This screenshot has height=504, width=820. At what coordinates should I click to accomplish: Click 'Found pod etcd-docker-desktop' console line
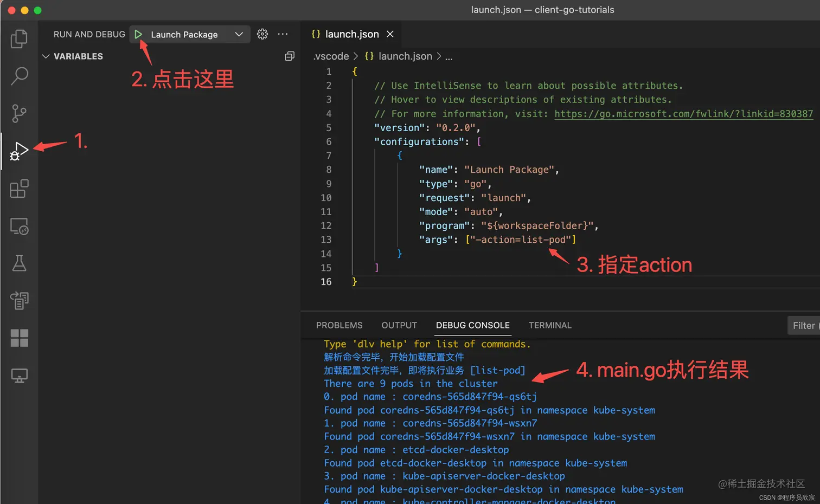click(x=475, y=463)
